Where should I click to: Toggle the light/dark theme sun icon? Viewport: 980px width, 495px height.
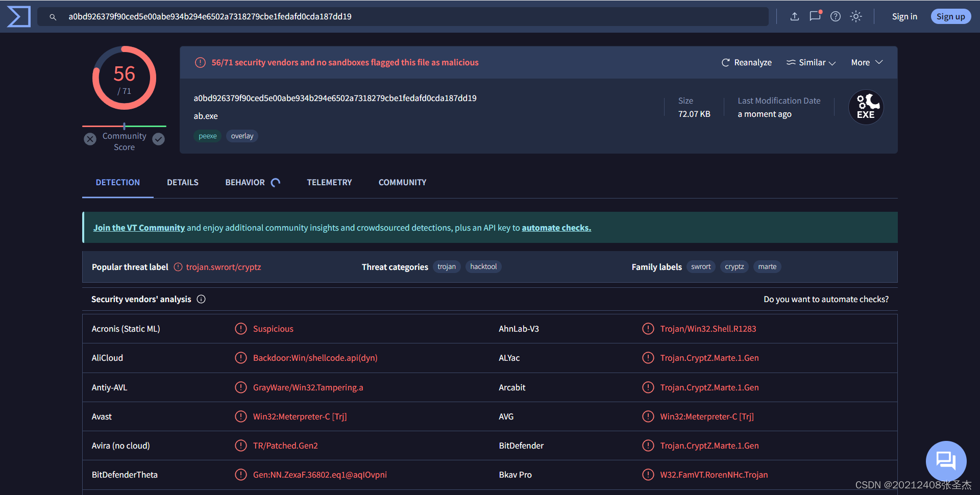pyautogui.click(x=856, y=16)
